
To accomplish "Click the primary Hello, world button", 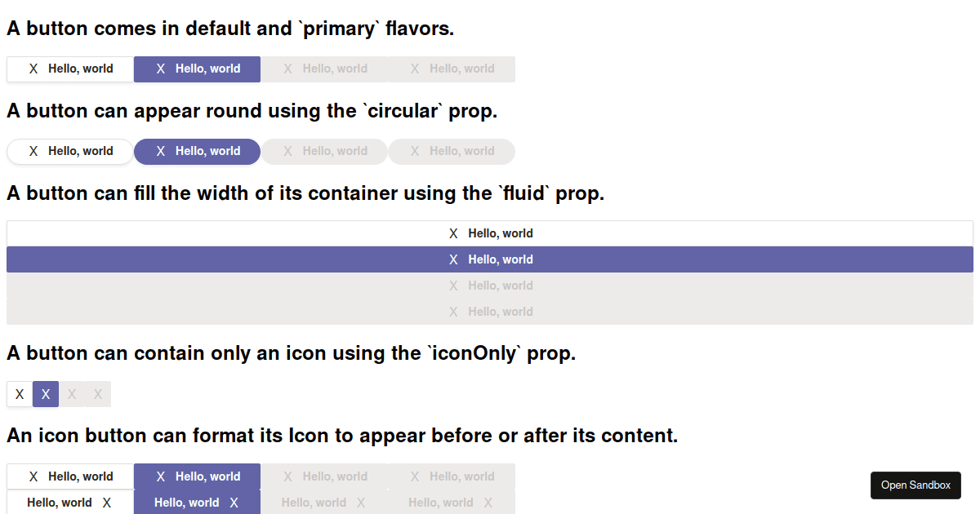I will [197, 69].
